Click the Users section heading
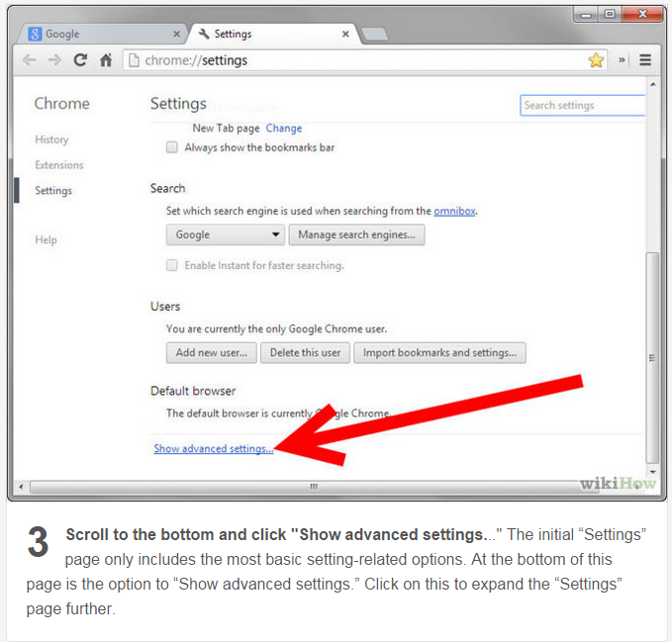This screenshot has height=642, width=672. pyautogui.click(x=165, y=307)
